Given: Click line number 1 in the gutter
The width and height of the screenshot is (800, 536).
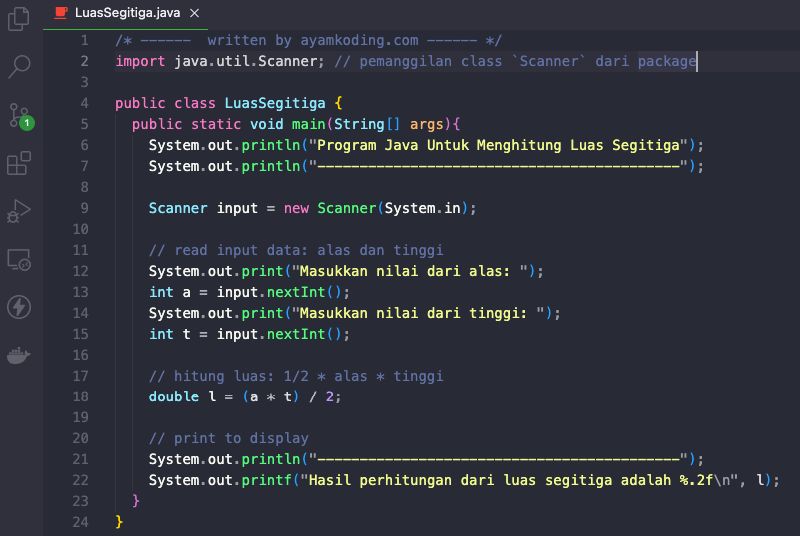Looking at the screenshot, I should click(84, 40).
